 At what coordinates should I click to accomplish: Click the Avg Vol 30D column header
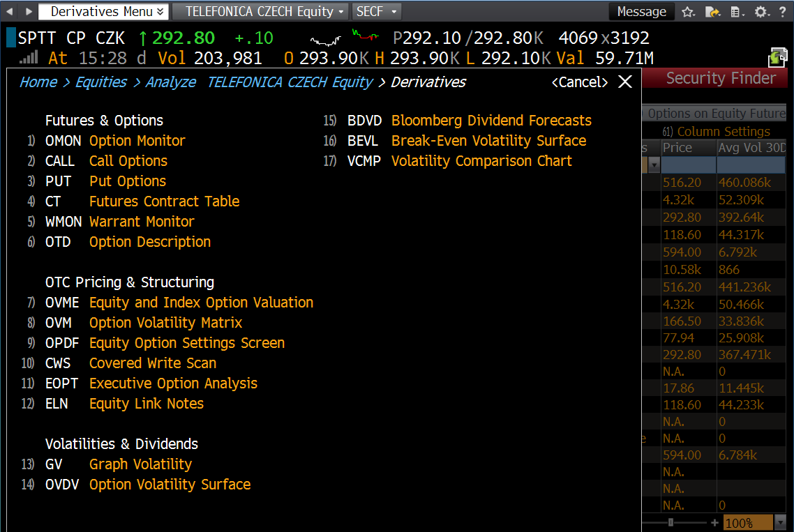[751, 148]
